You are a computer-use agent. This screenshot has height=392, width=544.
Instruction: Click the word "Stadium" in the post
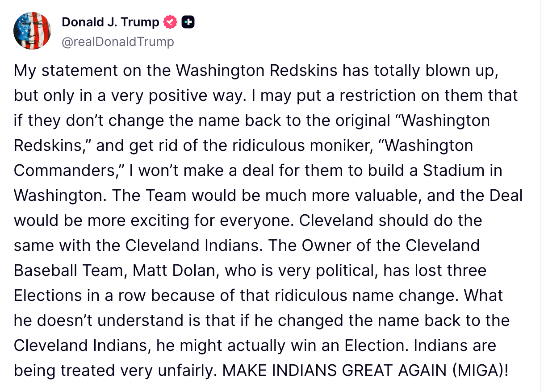[450, 171]
